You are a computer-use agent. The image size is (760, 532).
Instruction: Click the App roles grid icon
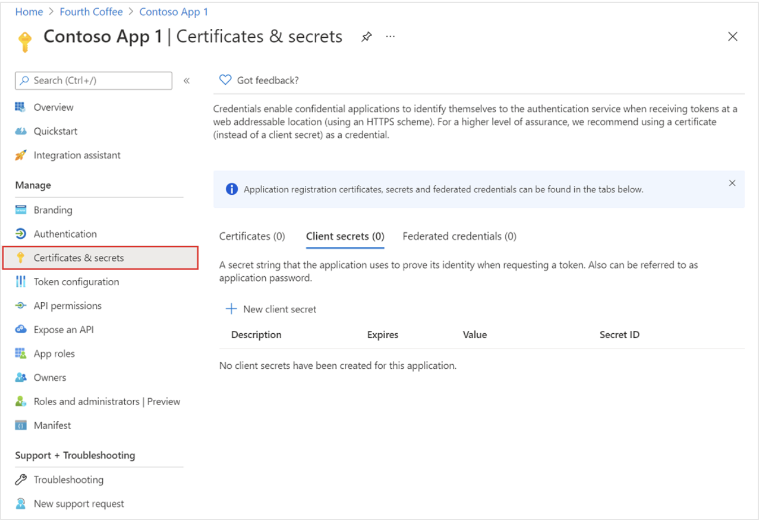click(x=20, y=354)
